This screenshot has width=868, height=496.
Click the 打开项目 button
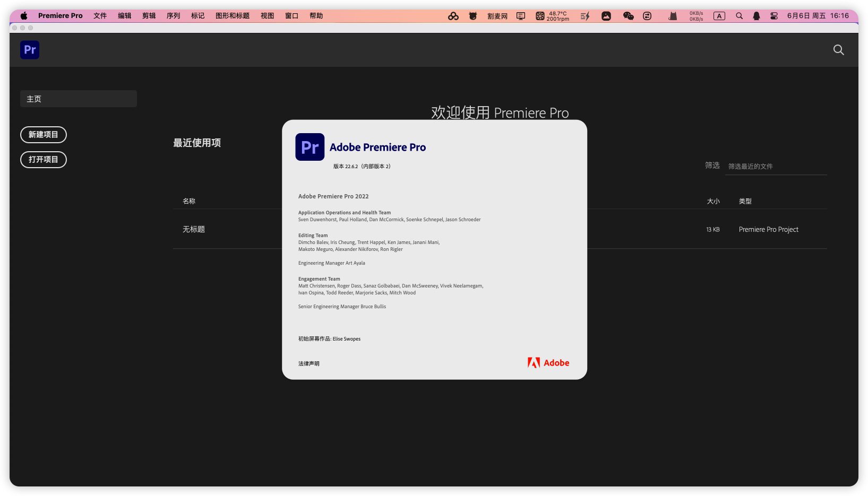coord(44,160)
